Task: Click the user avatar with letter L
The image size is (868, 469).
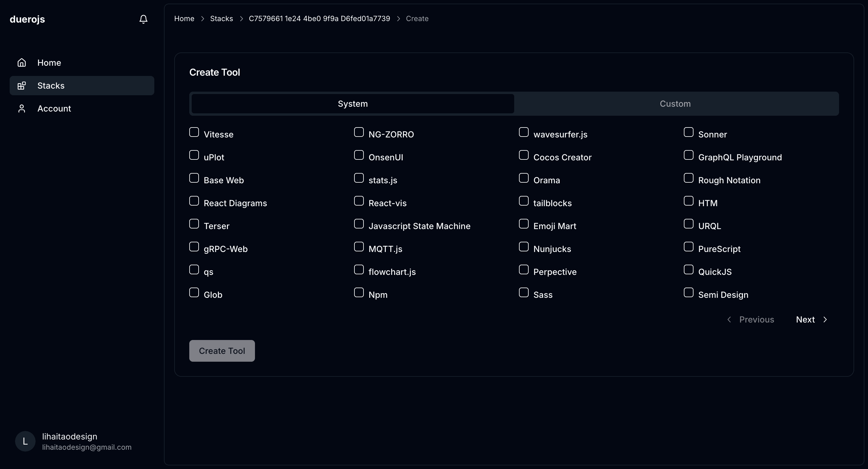Action: (25, 441)
